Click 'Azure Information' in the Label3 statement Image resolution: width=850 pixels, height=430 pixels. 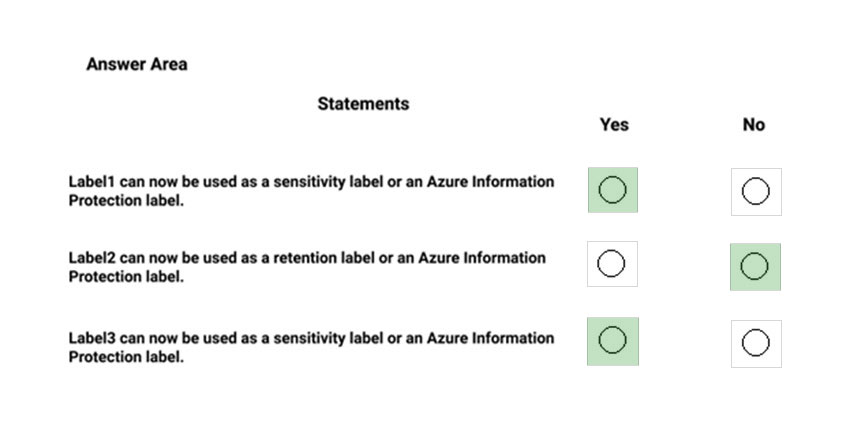[490, 338]
